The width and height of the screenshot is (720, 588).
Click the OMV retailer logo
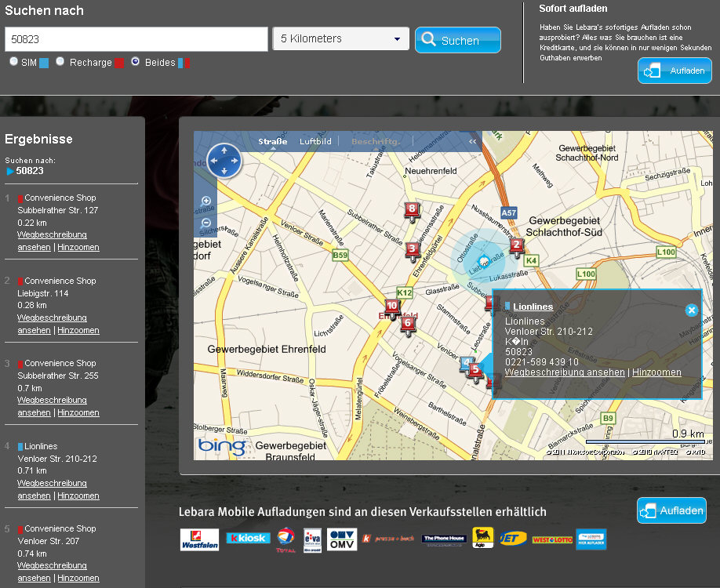[x=342, y=539]
